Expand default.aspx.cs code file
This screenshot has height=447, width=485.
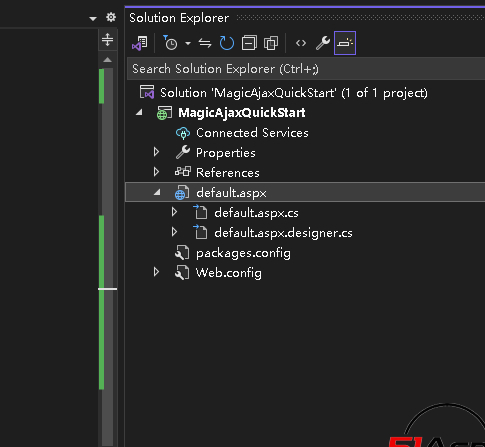pyautogui.click(x=174, y=212)
